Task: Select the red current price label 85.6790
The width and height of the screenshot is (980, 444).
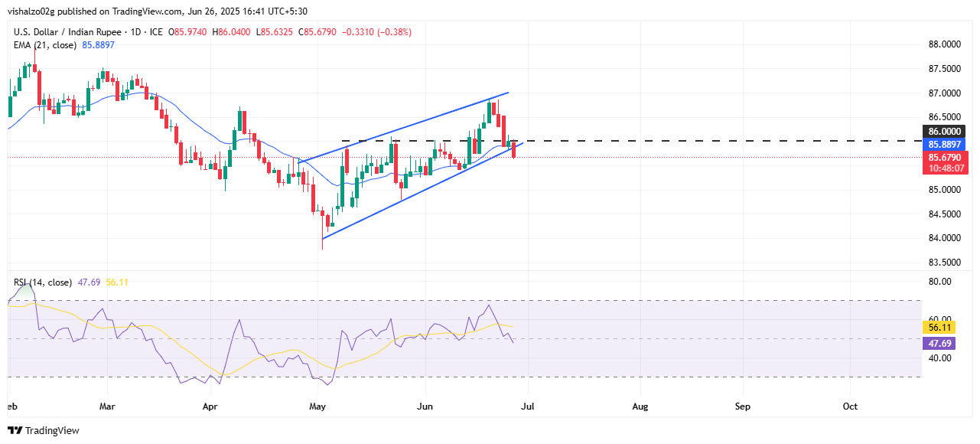Action: [x=944, y=158]
